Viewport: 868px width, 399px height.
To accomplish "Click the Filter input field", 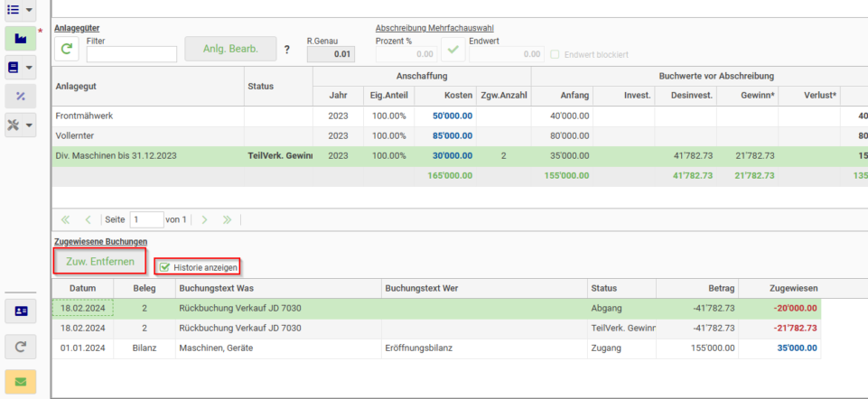I will pyautogui.click(x=132, y=54).
